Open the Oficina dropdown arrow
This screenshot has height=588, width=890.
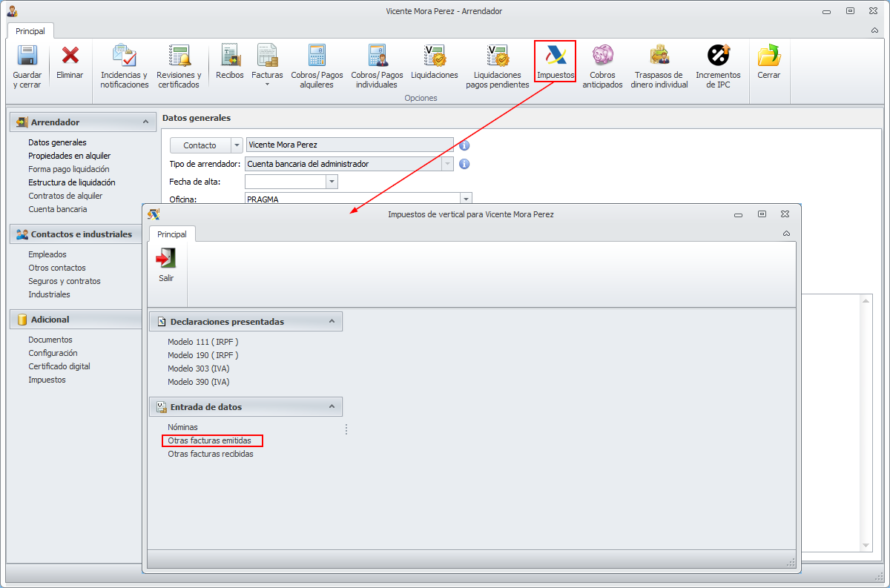(x=466, y=199)
